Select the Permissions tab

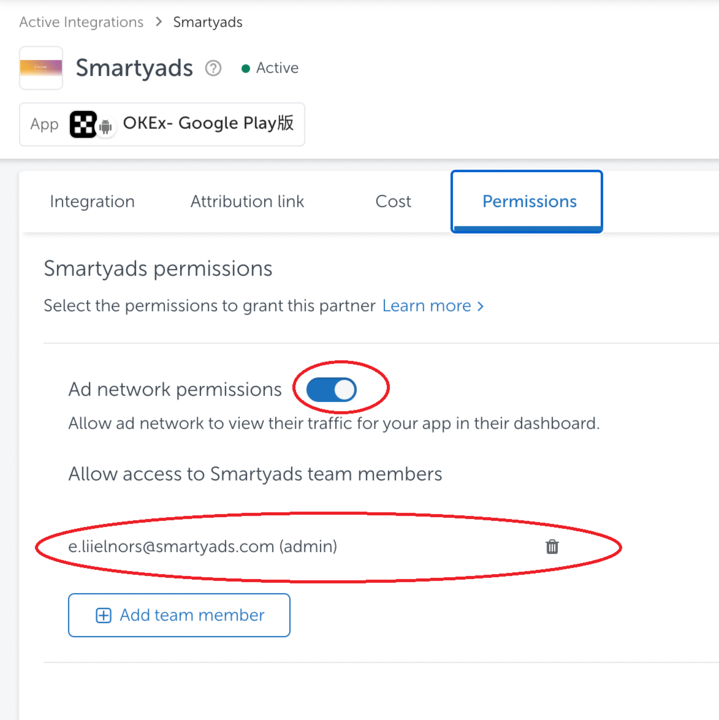(528, 201)
